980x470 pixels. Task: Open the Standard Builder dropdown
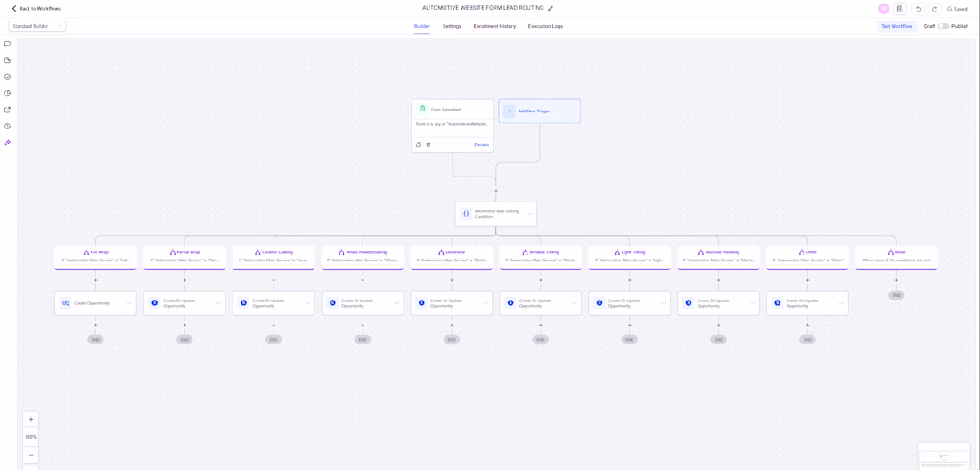[37, 26]
